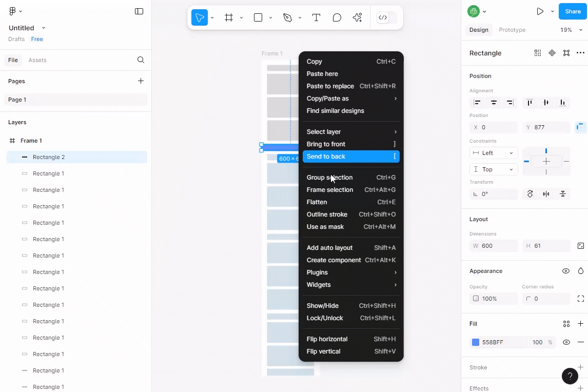
Task: Add a new page with plus icon
Action: (141, 81)
